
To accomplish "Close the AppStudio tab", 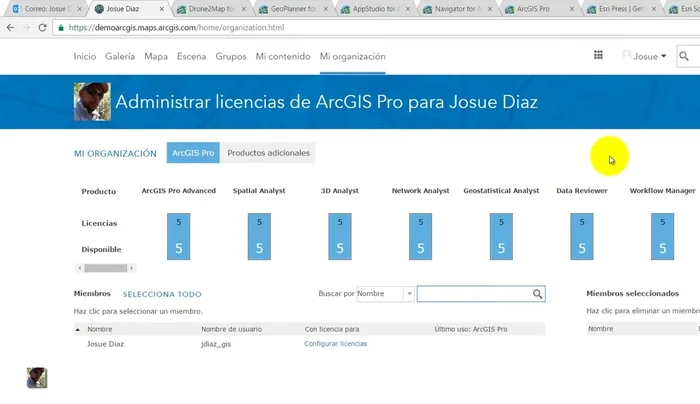I will point(408,8).
